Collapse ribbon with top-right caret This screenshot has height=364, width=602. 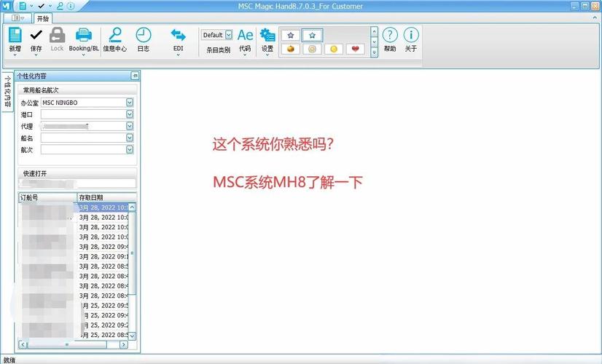[595, 17]
